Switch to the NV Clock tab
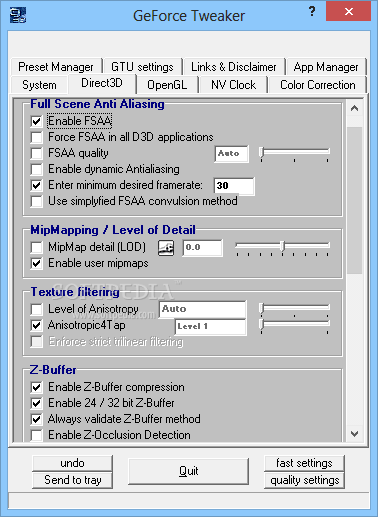Screen dimensions: 378x517 (x=233, y=85)
